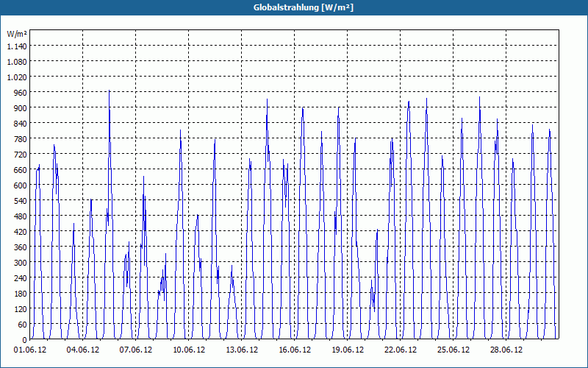This screenshot has height=368, width=588.
Task: Click the 22.06.12 date label
Action: (400, 350)
